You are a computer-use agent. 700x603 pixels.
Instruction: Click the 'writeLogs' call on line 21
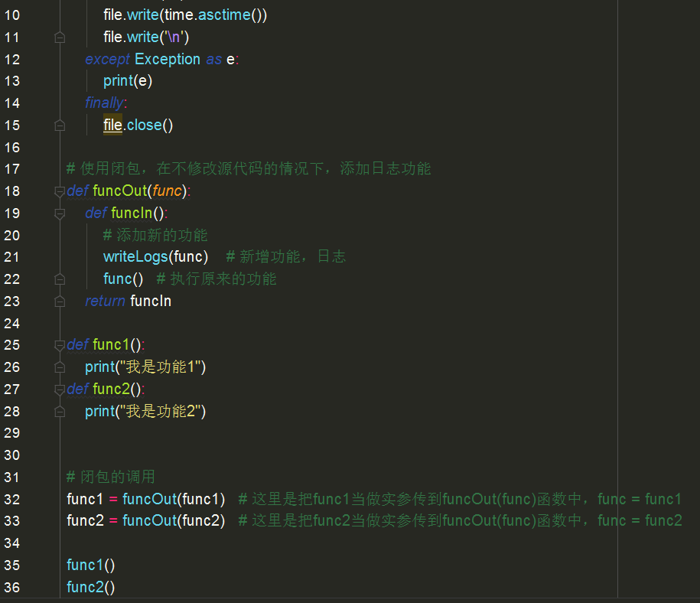coord(135,257)
